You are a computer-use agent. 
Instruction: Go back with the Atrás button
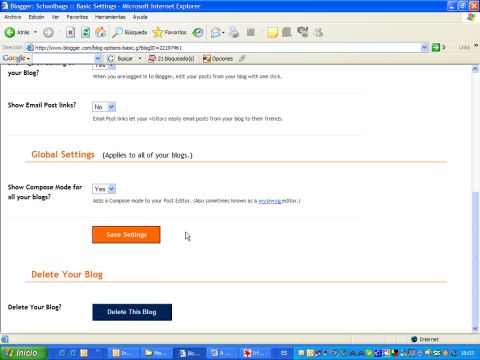(17, 32)
